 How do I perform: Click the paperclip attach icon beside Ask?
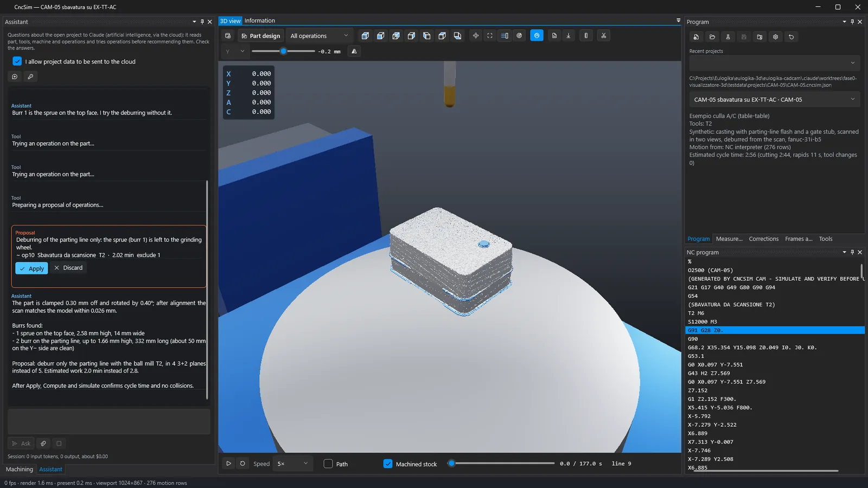43,443
